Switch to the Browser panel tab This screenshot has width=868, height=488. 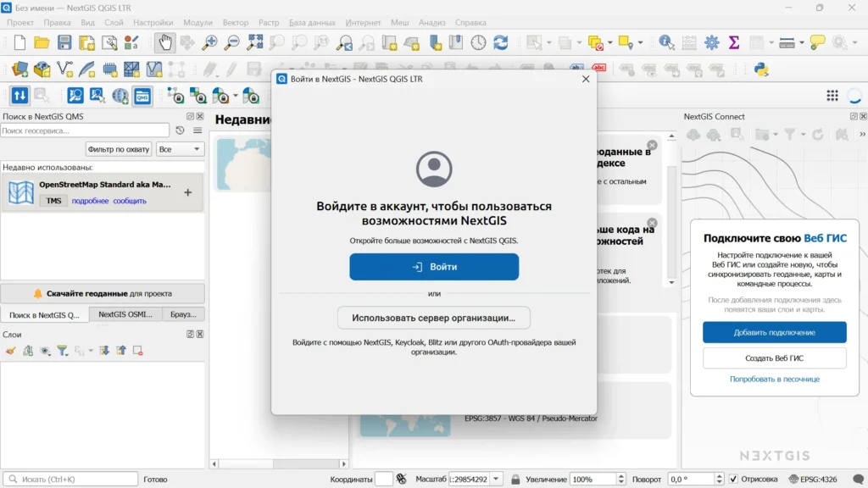click(183, 314)
